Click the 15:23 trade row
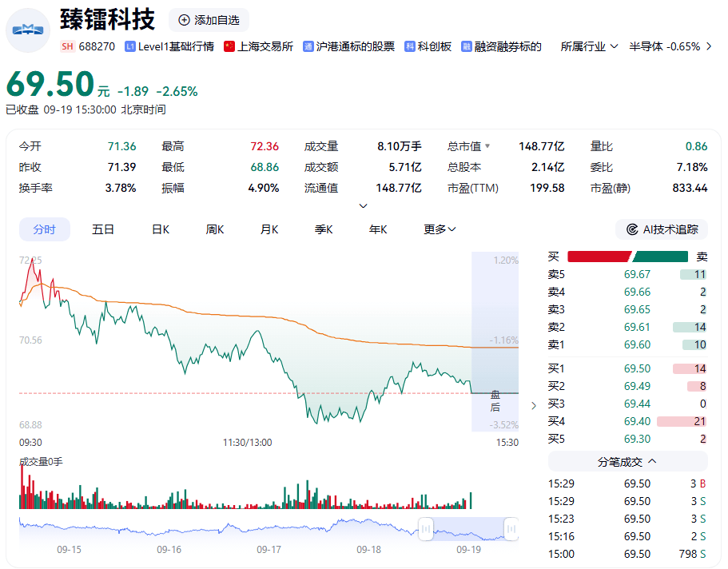This screenshot has width=728, height=569. click(x=628, y=519)
